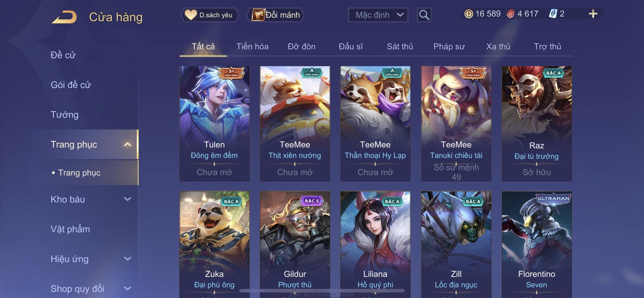The image size is (644, 298).
Task: Select the Tiến hóa tab
Action: 252,47
